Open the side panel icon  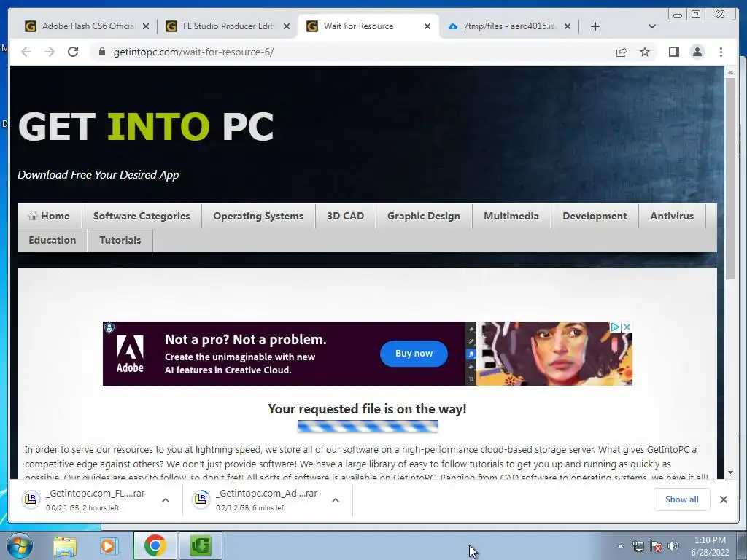coord(673,52)
